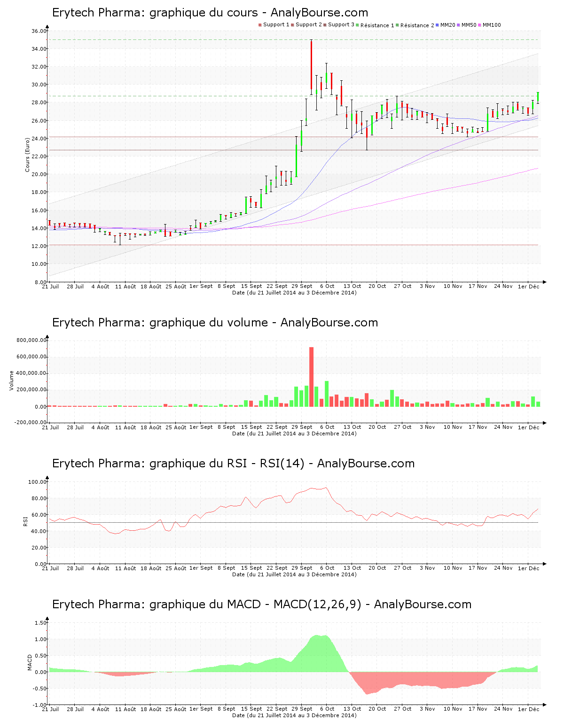Click '24 Nov' date on the RSI chart
This screenshot has height=728, width=564.
[x=503, y=568]
